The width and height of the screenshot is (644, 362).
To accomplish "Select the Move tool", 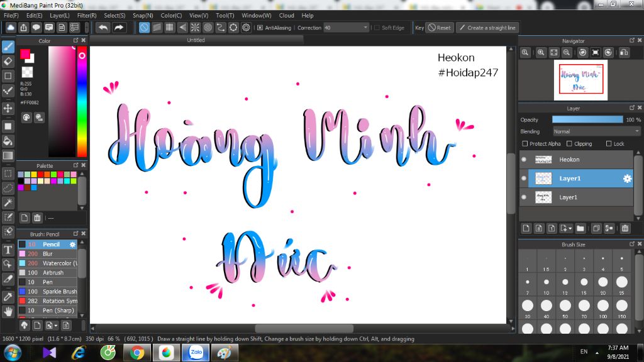I will [x=8, y=108].
